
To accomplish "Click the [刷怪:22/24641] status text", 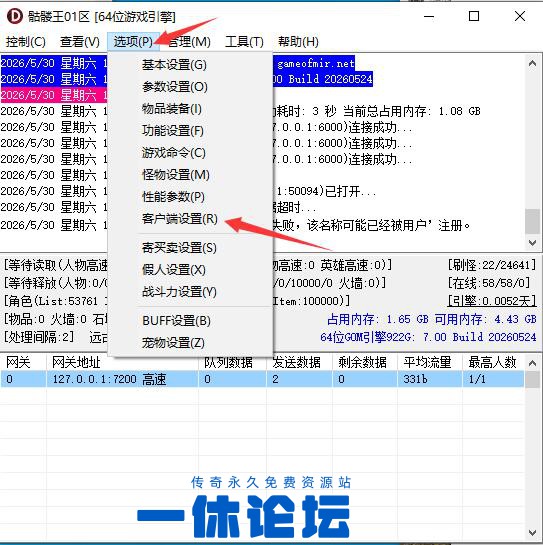I will pyautogui.click(x=492, y=266).
